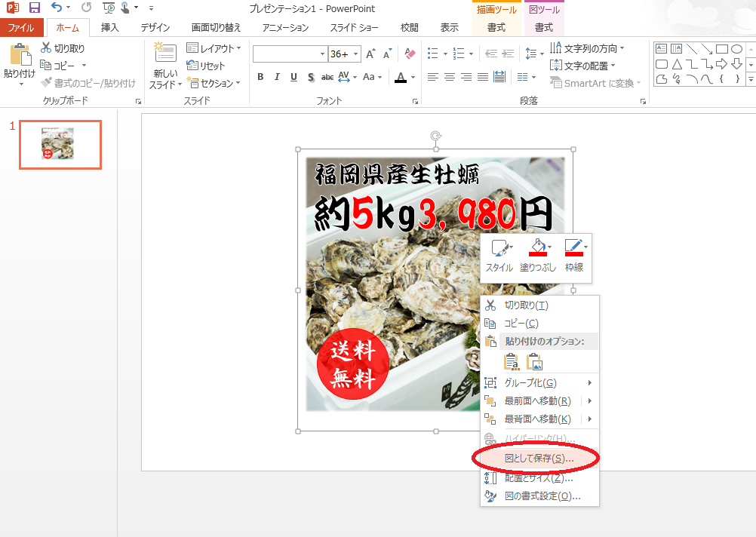Select the rectangle shape in the shapes gallery
Image resolution: width=756 pixels, height=537 pixels.
pyautogui.click(x=723, y=48)
